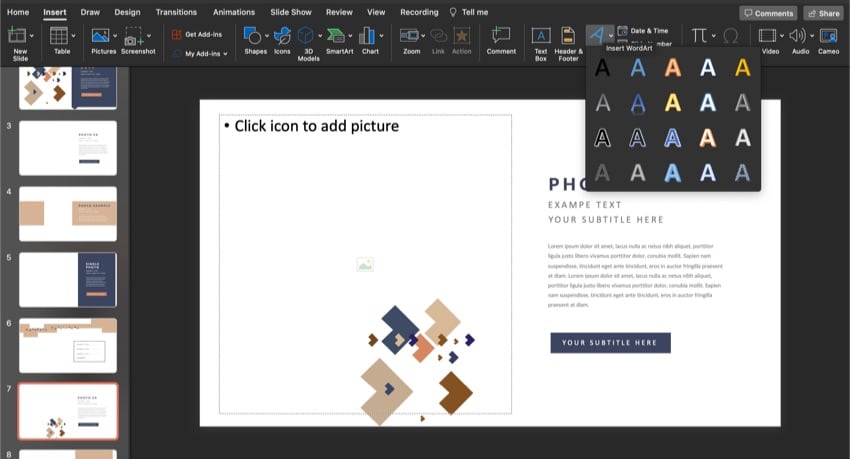Select the Cameo icon
850x459 pixels.
click(x=828, y=36)
